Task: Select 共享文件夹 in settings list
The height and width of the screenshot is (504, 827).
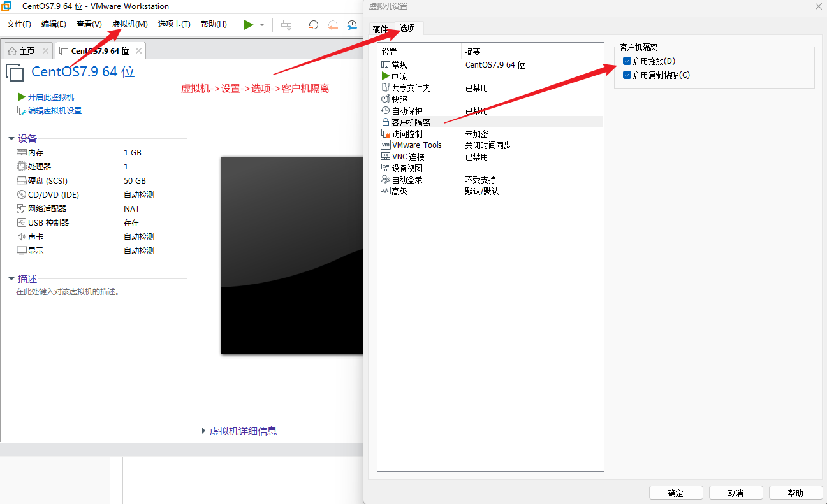Action: [490, 88]
